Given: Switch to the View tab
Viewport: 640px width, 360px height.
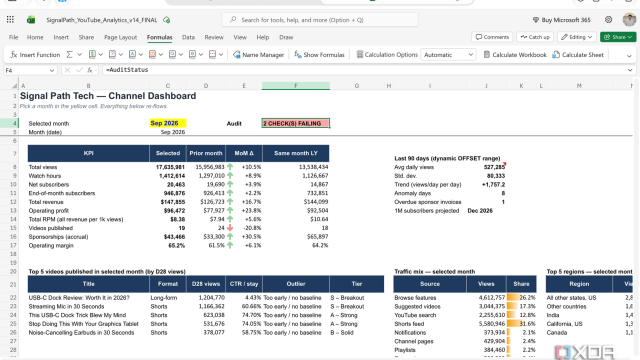Looking at the screenshot, I should 240,37.
